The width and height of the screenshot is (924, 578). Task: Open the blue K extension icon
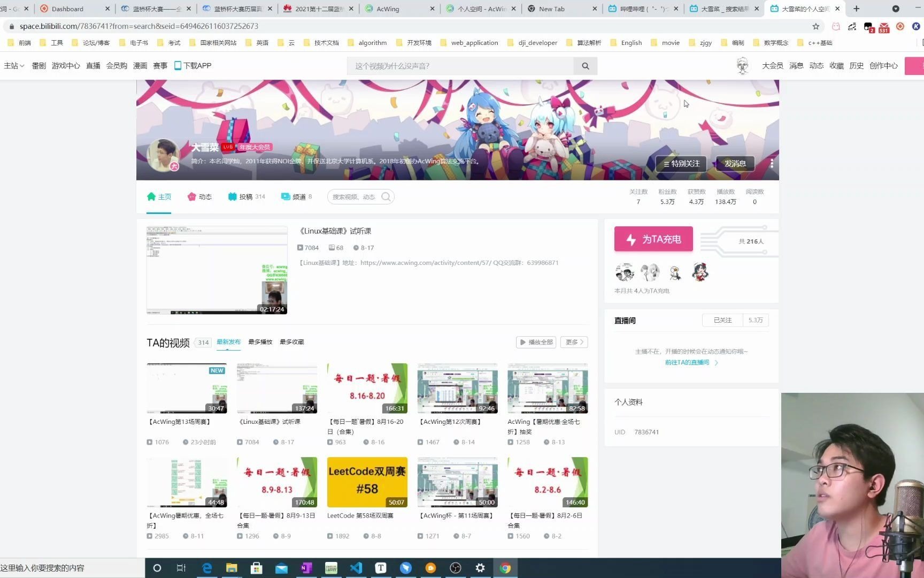tap(915, 26)
